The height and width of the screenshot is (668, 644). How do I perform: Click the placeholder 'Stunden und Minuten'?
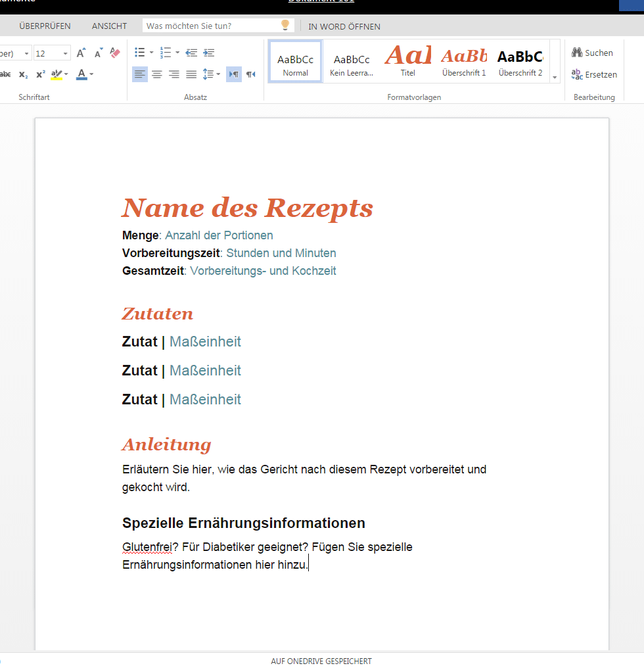(281, 253)
